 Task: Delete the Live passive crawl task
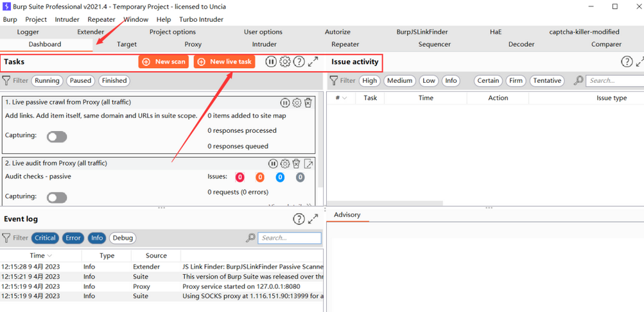(308, 103)
